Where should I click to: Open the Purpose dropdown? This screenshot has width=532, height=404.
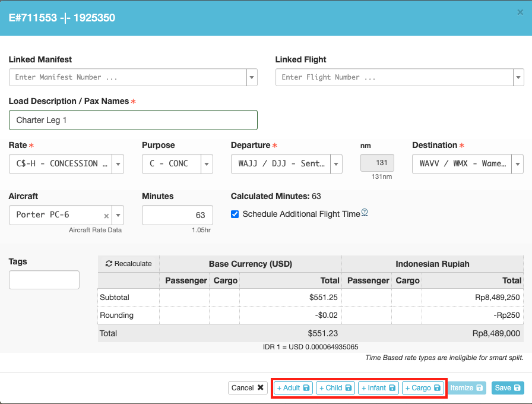207,164
